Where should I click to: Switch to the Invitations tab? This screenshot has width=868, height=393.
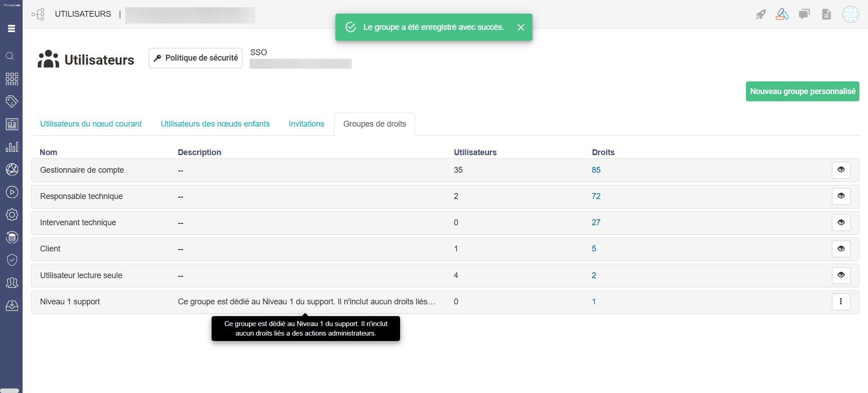pyautogui.click(x=306, y=124)
